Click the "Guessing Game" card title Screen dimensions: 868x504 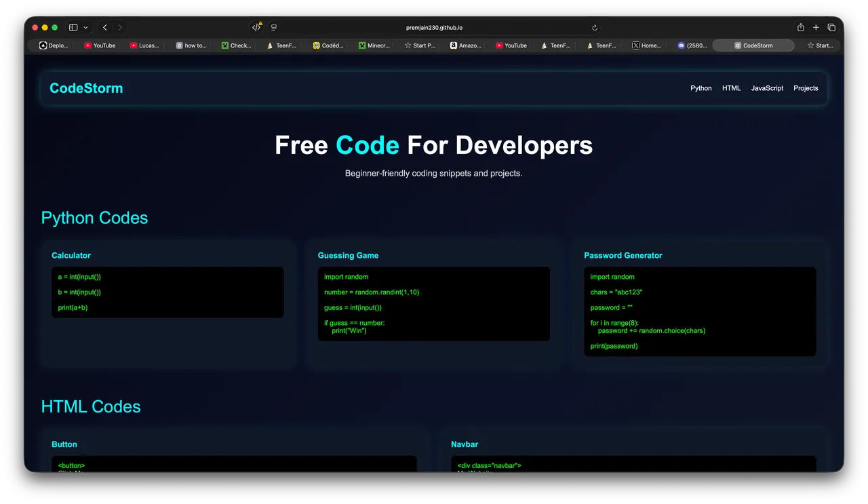[x=348, y=256]
